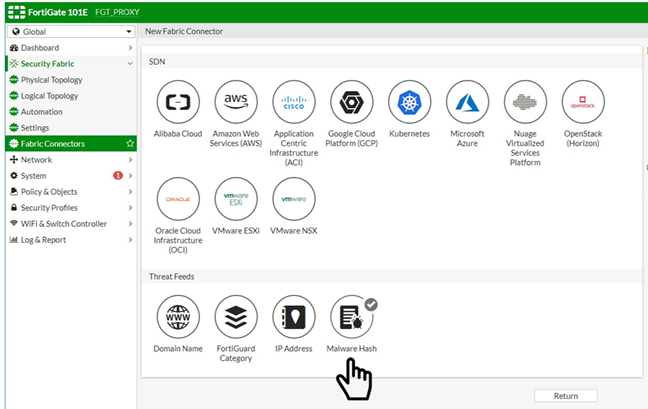Click the Malware Hash threat feed
648x409 pixels.
pyautogui.click(x=351, y=318)
